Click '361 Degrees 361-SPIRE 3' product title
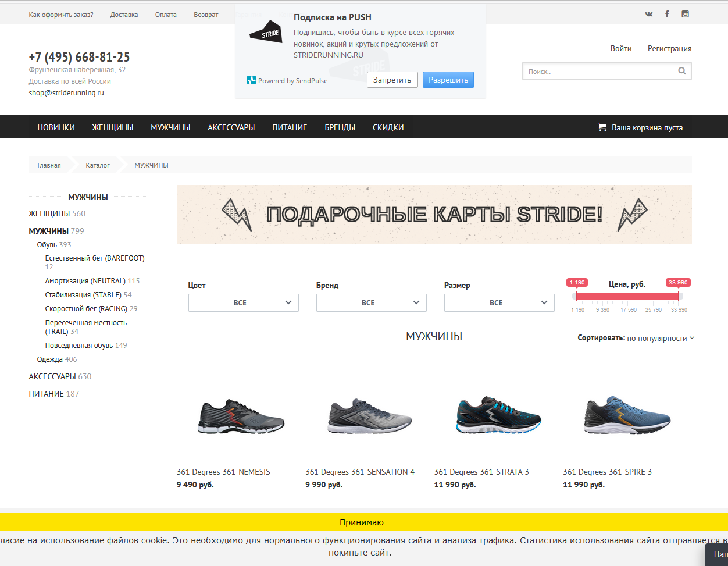728x566 pixels. tap(607, 472)
